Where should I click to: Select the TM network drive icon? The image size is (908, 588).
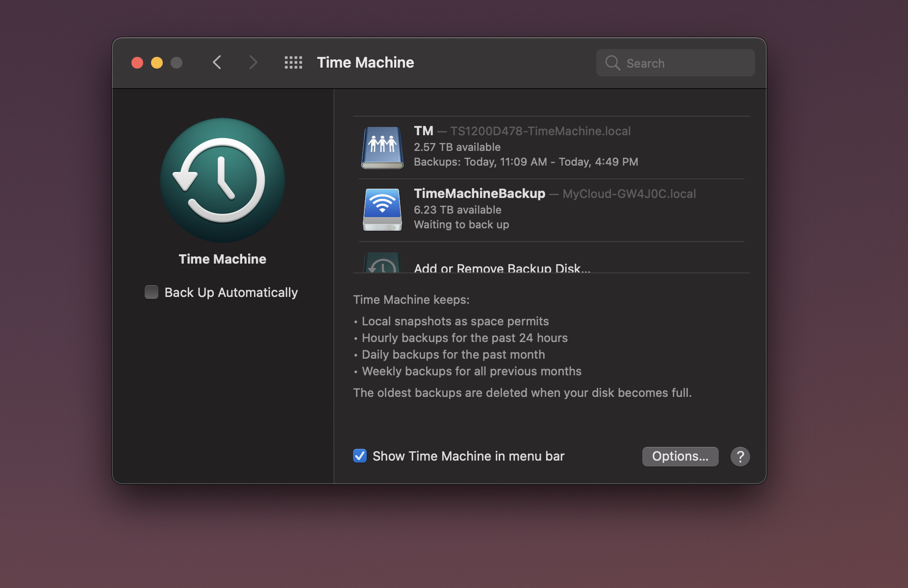pos(382,147)
